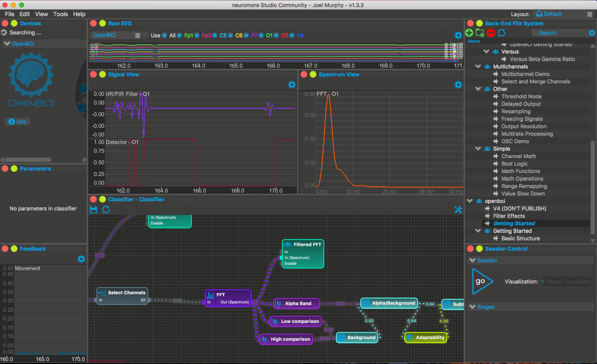The image size is (597, 364).
Task: Reload the classifier with the refresh icon
Action: tap(106, 209)
